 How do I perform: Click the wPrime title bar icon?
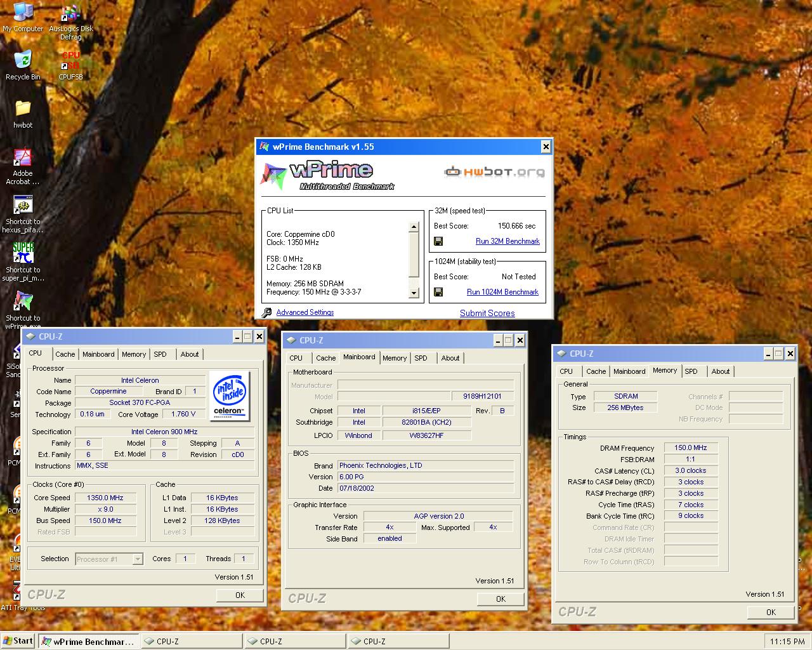[264, 147]
